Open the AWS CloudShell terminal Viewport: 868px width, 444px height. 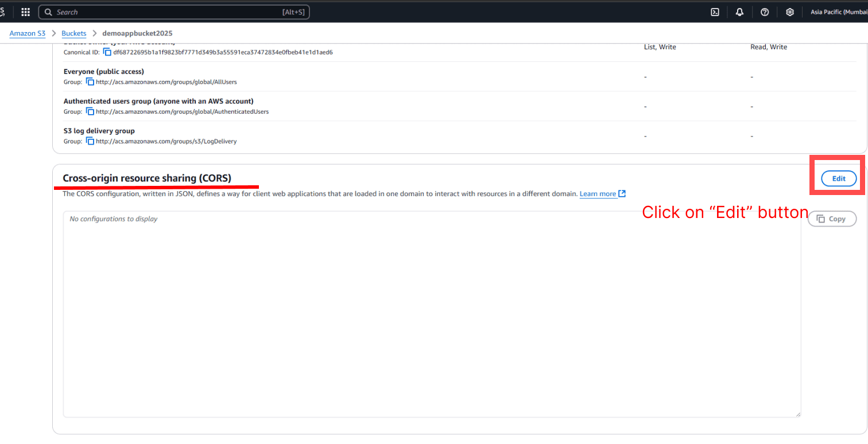pos(714,11)
